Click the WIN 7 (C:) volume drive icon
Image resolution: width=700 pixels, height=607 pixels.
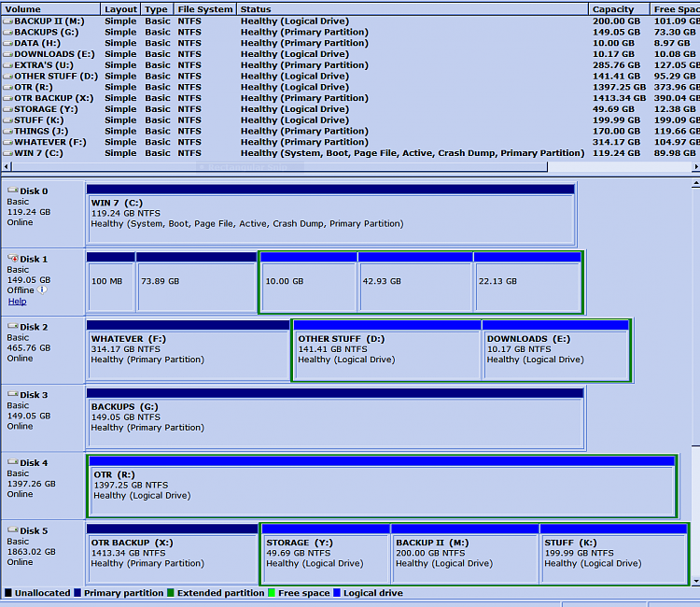point(7,153)
